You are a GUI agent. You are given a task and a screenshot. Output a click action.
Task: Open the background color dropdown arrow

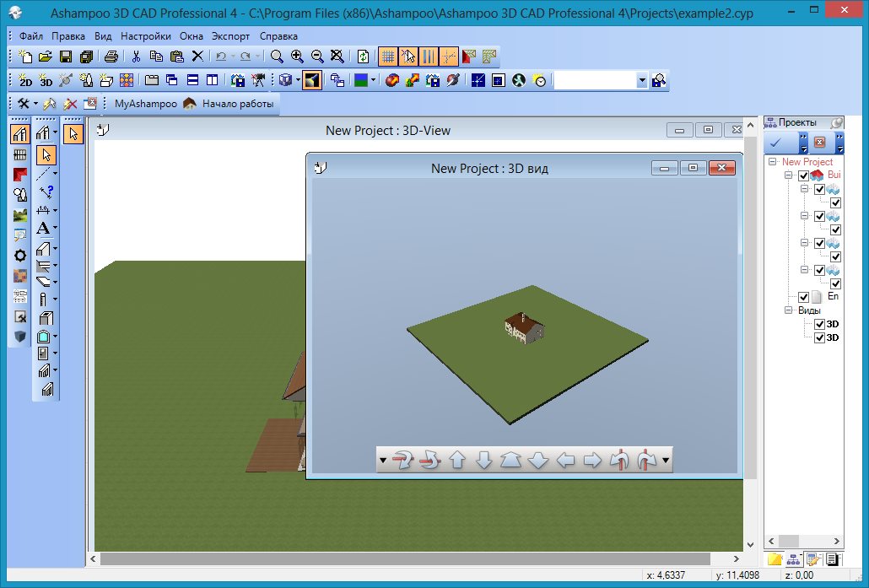[373, 80]
